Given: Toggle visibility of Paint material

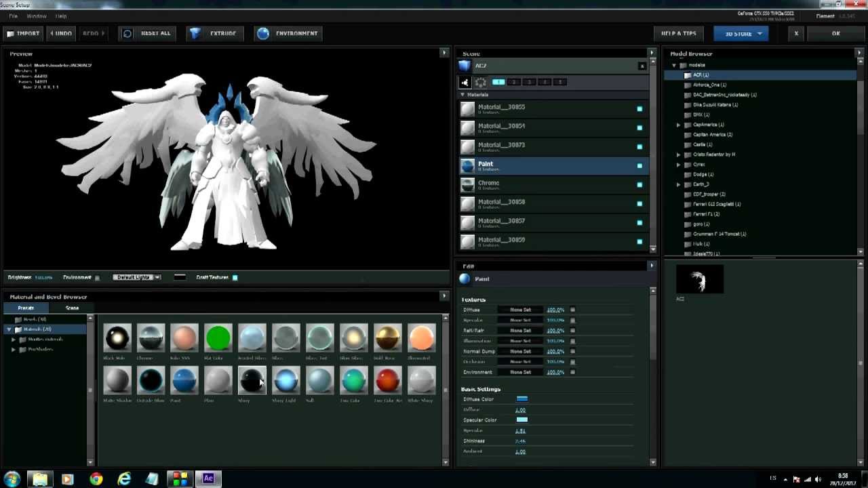Looking at the screenshot, I should point(639,165).
